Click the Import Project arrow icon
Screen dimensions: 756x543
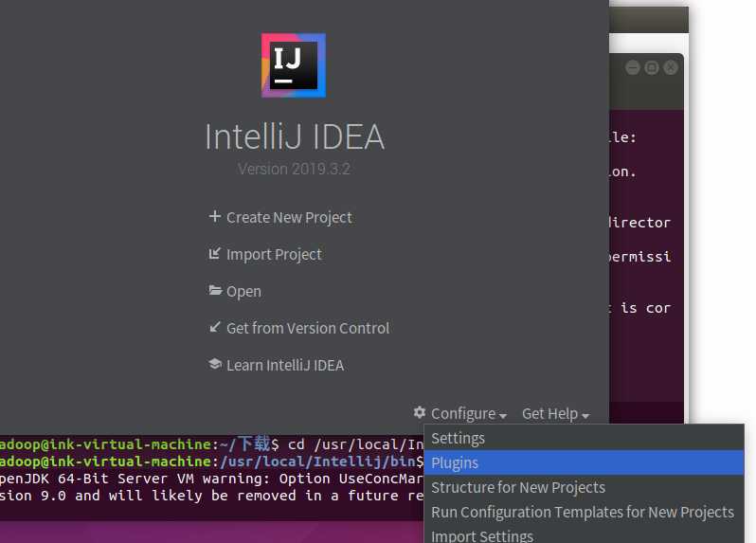(x=214, y=253)
